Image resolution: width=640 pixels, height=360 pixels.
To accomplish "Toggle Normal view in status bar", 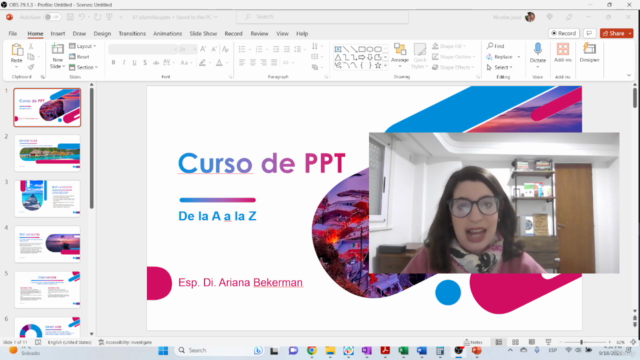I will [499, 342].
